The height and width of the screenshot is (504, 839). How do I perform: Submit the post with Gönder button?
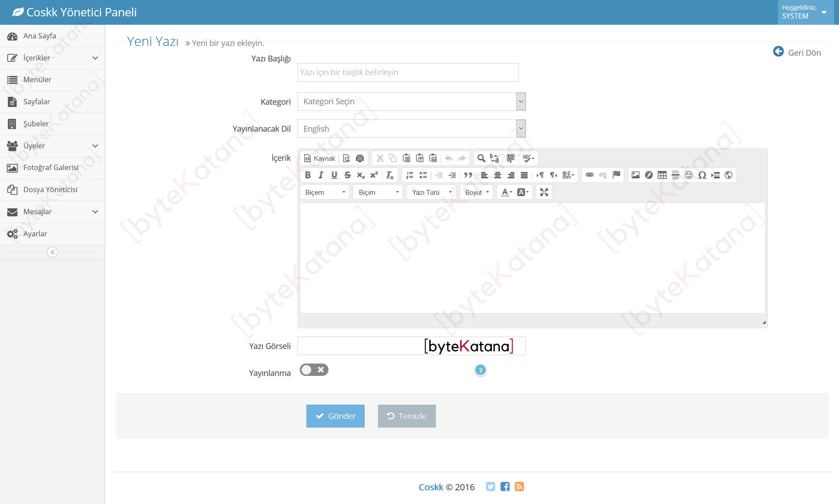click(x=335, y=416)
